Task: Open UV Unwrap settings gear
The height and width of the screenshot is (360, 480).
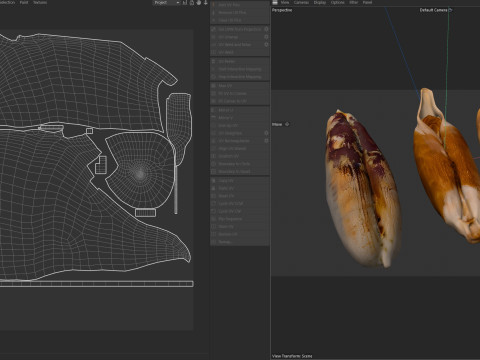Action: tap(266, 37)
